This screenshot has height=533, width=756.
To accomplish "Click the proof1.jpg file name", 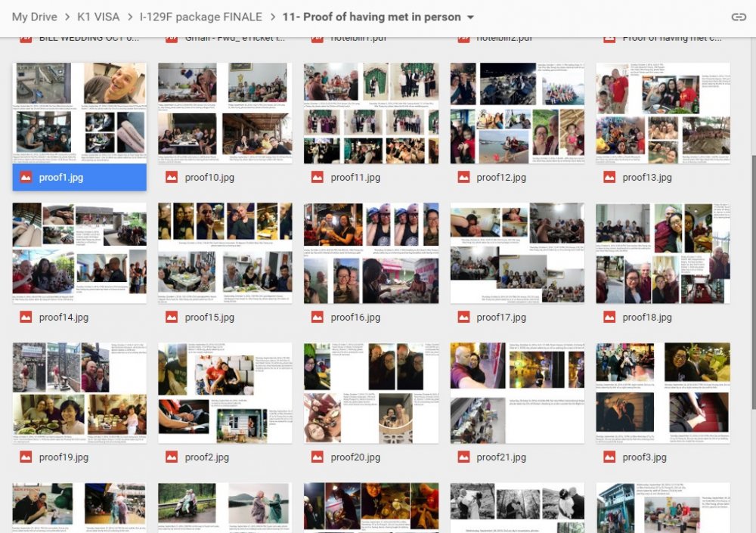I will 61,178.
